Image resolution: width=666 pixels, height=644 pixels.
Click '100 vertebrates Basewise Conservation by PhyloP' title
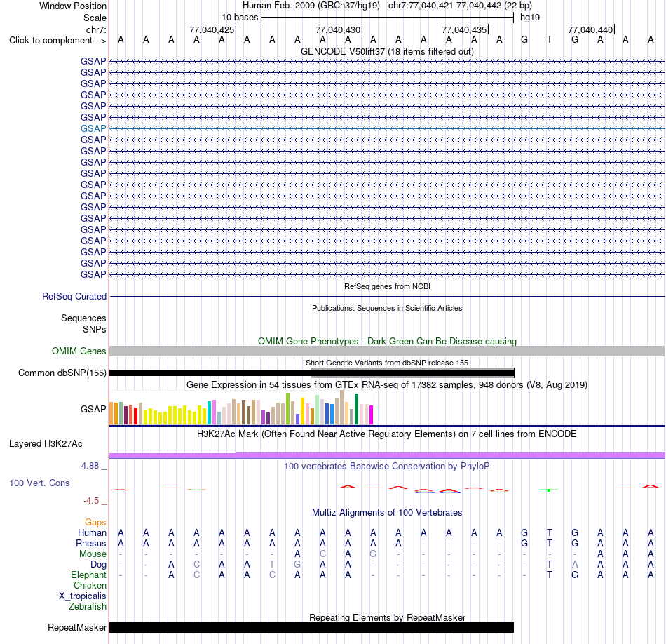click(387, 467)
